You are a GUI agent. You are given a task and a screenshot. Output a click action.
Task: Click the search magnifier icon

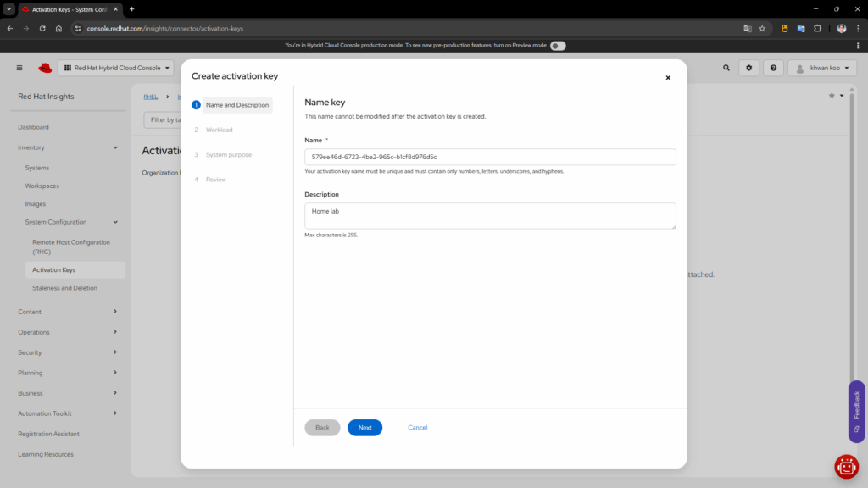tap(726, 68)
